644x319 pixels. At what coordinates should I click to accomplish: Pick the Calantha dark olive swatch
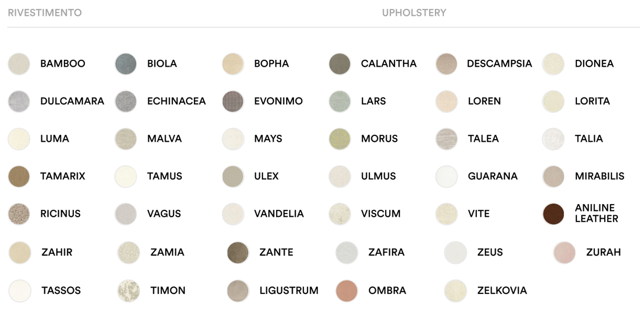coord(340,64)
